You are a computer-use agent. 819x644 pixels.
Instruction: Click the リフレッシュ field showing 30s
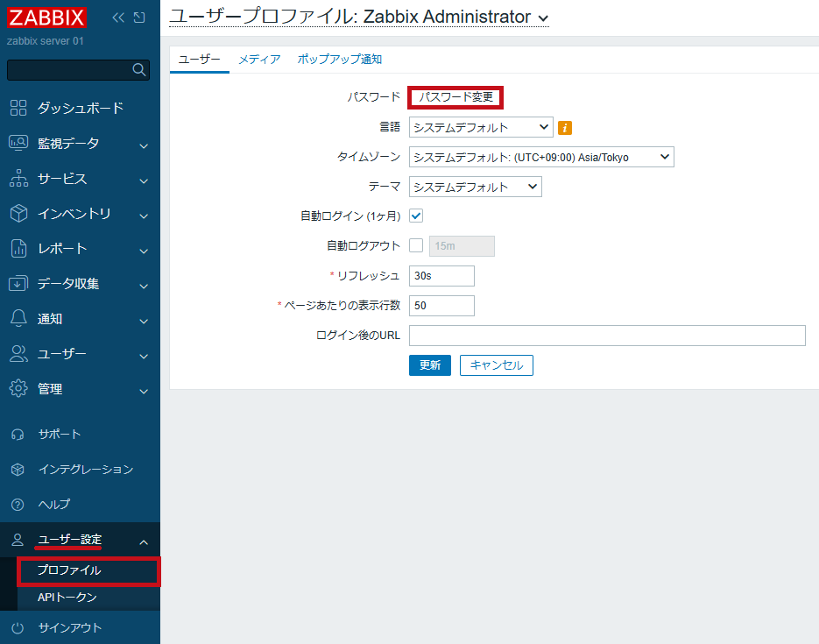(441, 276)
